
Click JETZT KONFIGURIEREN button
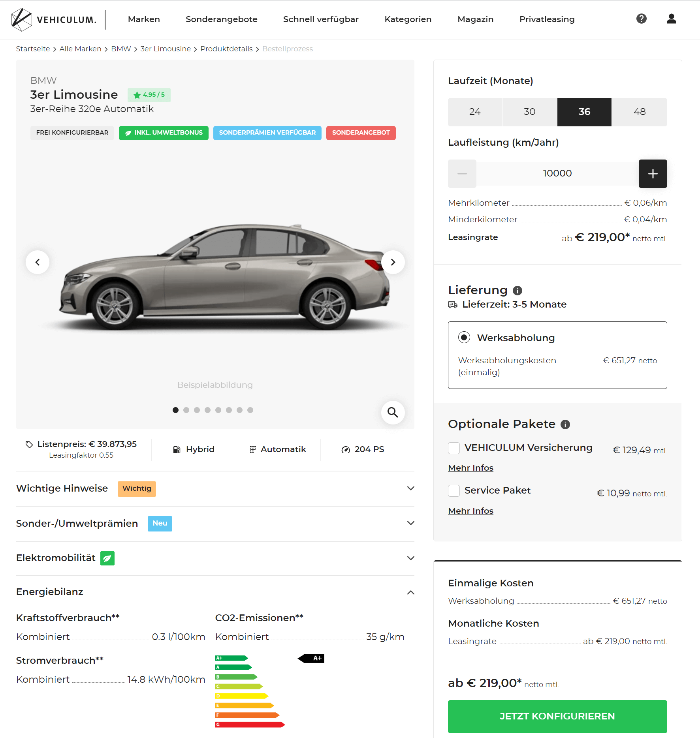click(557, 717)
